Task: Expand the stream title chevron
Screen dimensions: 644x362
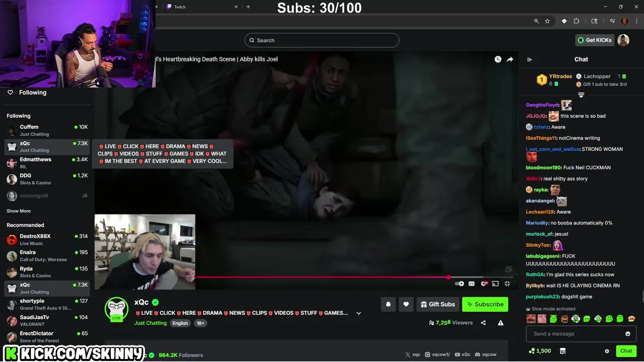Action: pyautogui.click(x=359, y=313)
